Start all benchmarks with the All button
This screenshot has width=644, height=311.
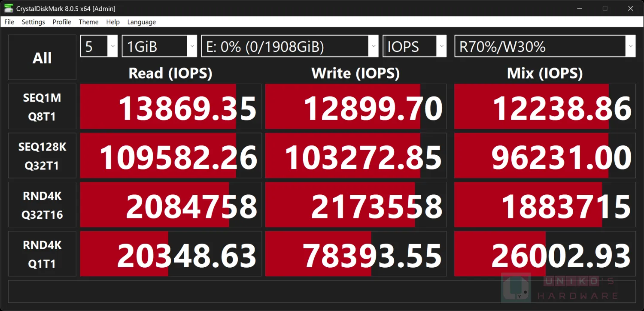[x=42, y=57]
